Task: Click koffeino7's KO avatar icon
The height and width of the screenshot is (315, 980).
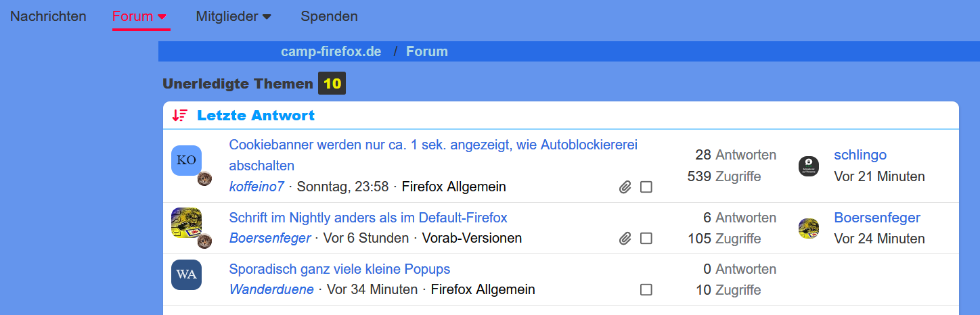Action: pyautogui.click(x=186, y=160)
